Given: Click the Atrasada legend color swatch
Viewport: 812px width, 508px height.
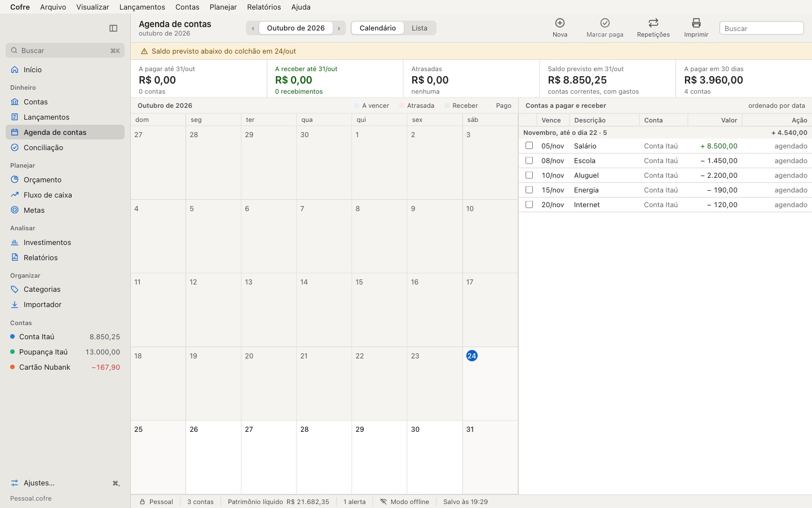Looking at the screenshot, I should [x=401, y=106].
